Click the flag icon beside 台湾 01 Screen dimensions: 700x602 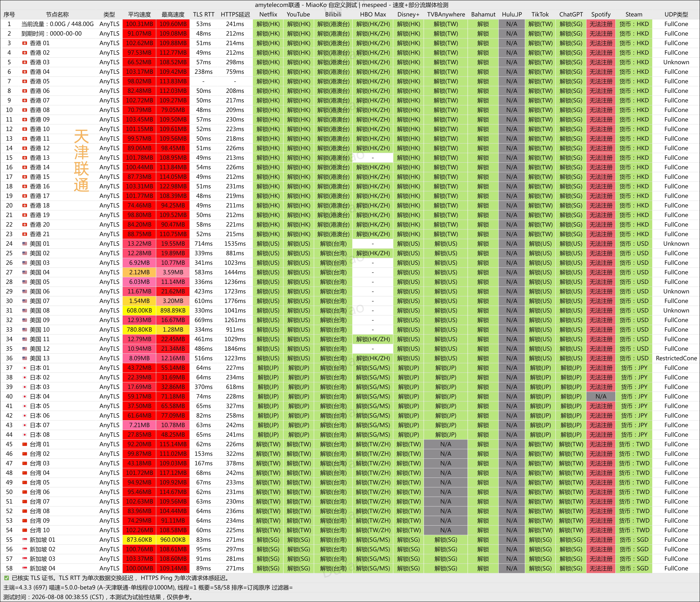pyautogui.click(x=24, y=444)
